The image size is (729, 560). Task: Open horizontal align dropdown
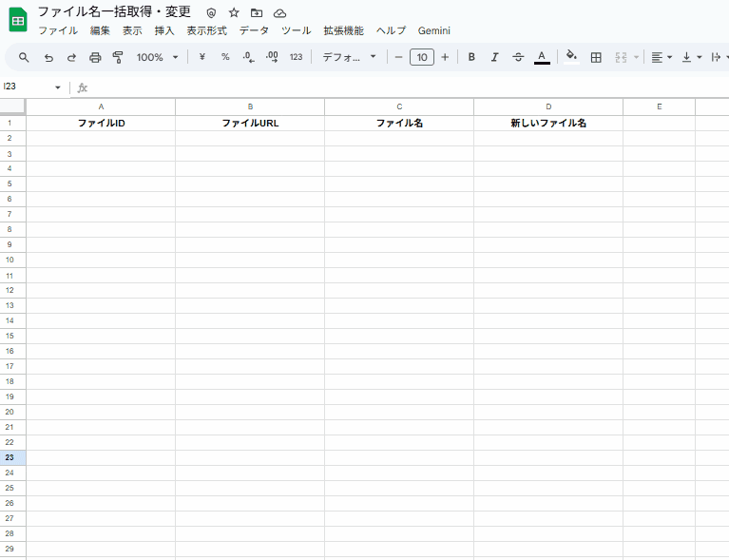[x=662, y=57]
